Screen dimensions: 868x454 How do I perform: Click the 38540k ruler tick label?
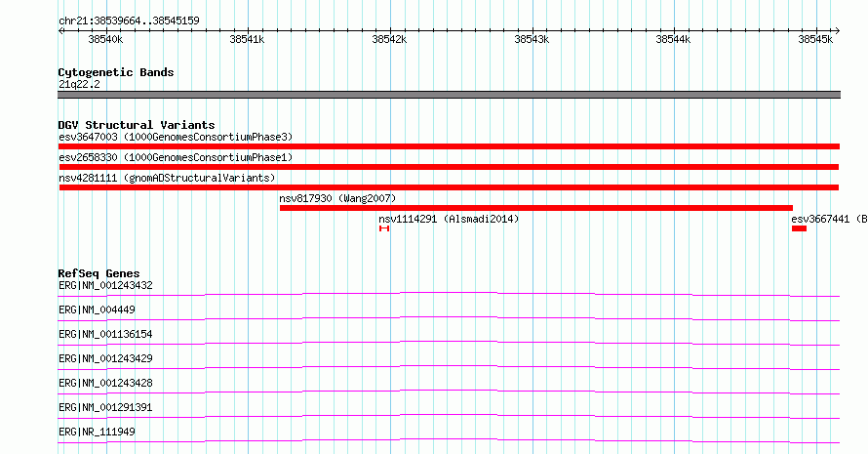[x=105, y=39]
